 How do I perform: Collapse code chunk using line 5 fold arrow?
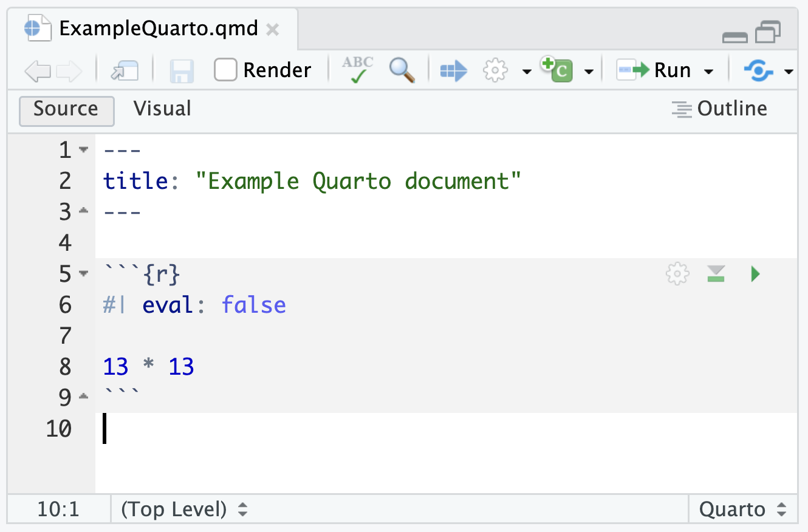click(83, 274)
